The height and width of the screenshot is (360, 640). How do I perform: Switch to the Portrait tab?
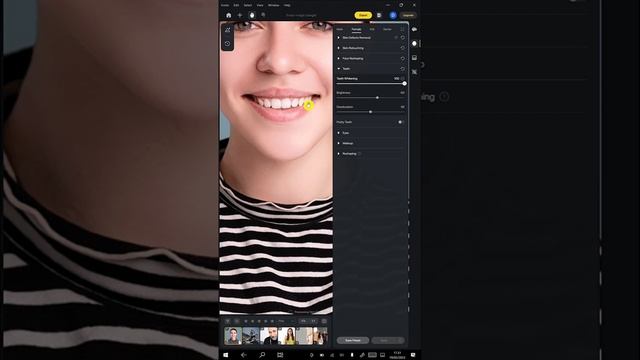(356, 29)
